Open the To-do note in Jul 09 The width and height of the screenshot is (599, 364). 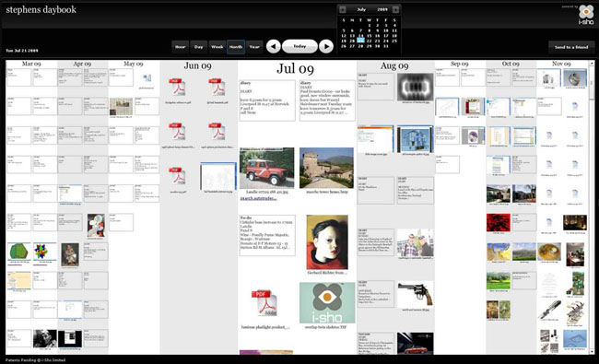pos(267,235)
